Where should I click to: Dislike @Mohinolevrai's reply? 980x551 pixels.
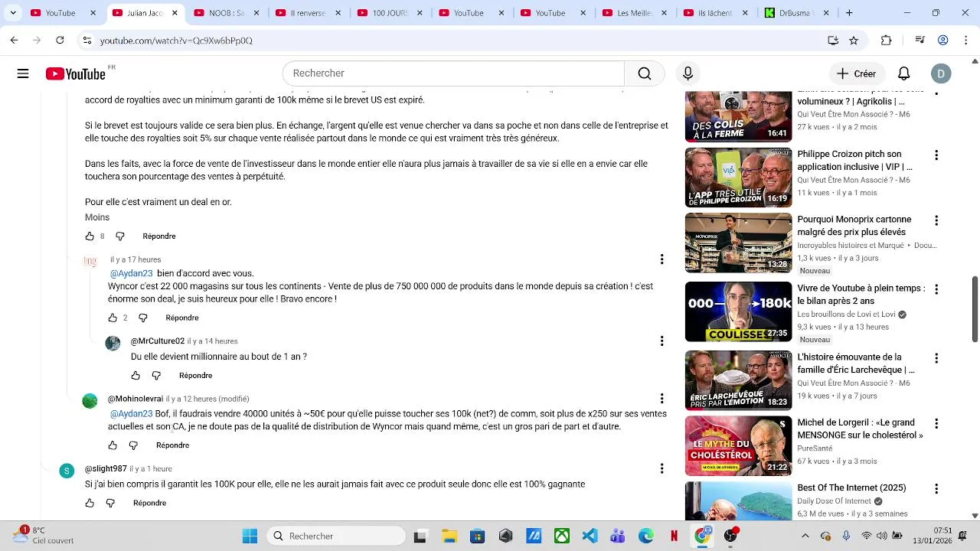coord(133,445)
